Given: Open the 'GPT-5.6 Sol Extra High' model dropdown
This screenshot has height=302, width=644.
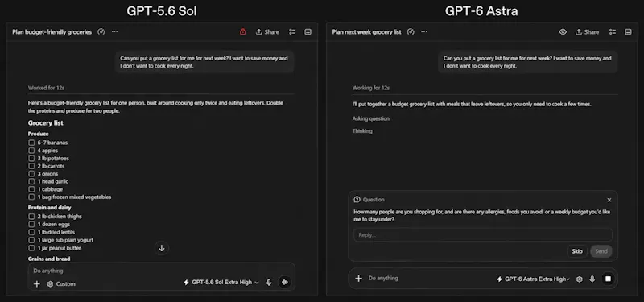Looking at the screenshot, I should point(221,283).
